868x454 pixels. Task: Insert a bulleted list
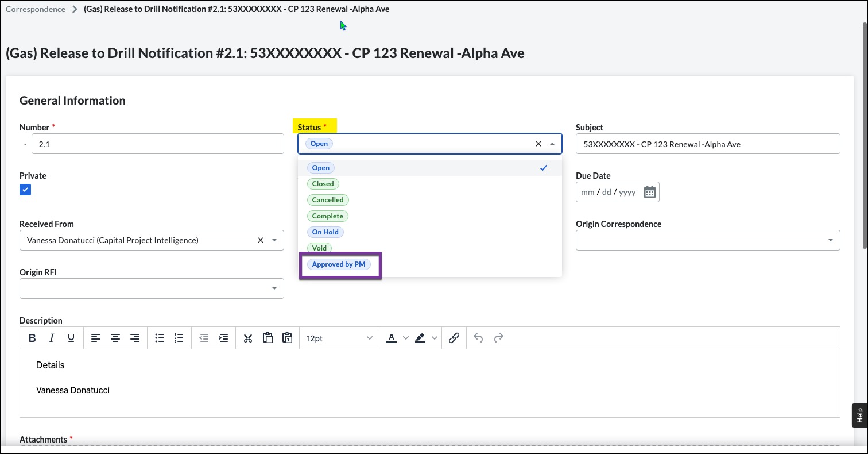click(x=160, y=338)
